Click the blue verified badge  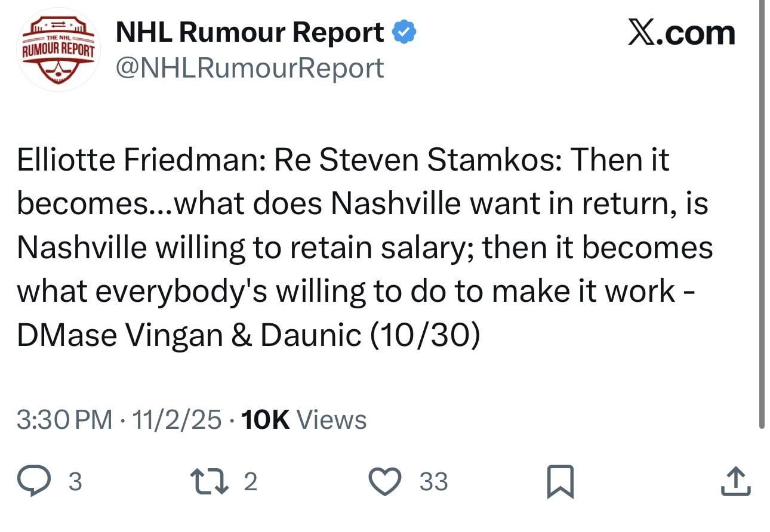tap(405, 31)
